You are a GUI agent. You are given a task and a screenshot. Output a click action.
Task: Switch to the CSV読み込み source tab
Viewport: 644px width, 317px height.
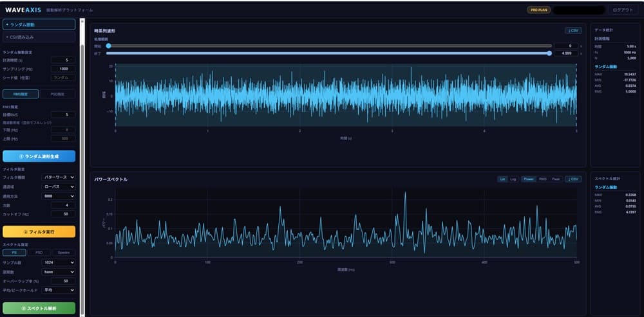[39, 37]
